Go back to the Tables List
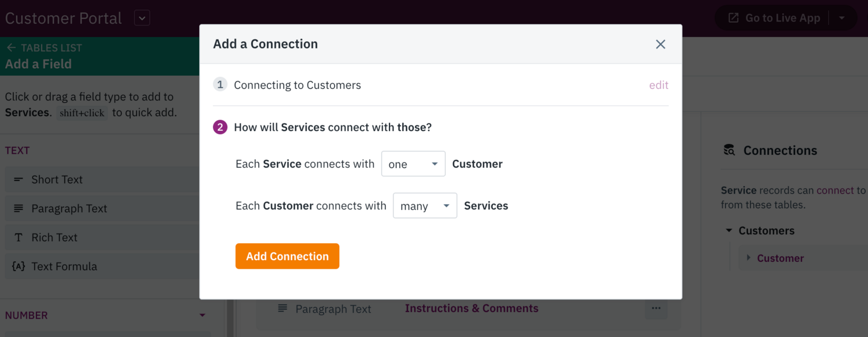868x337 pixels. point(43,48)
